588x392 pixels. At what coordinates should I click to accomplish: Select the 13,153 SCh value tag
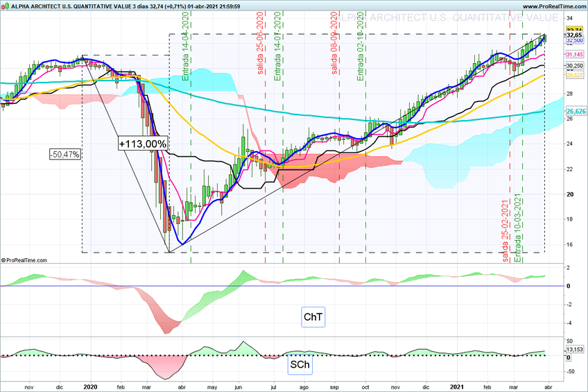575,350
